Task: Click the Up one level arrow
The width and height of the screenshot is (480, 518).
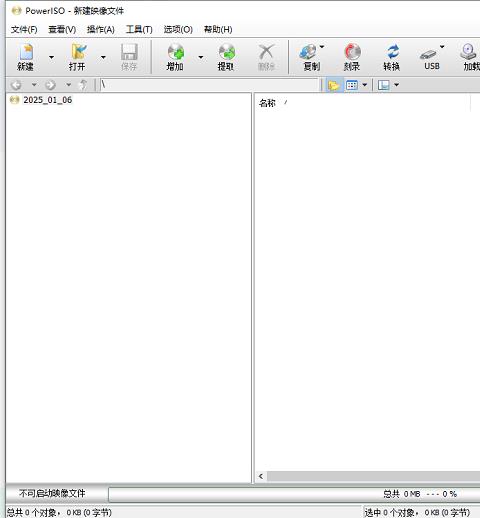Action: tap(83, 85)
